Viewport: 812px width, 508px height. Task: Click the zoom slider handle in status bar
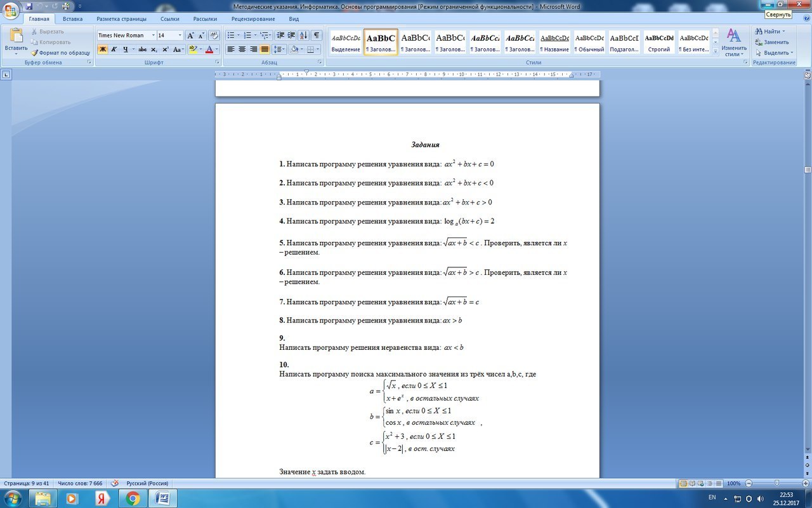777,483
